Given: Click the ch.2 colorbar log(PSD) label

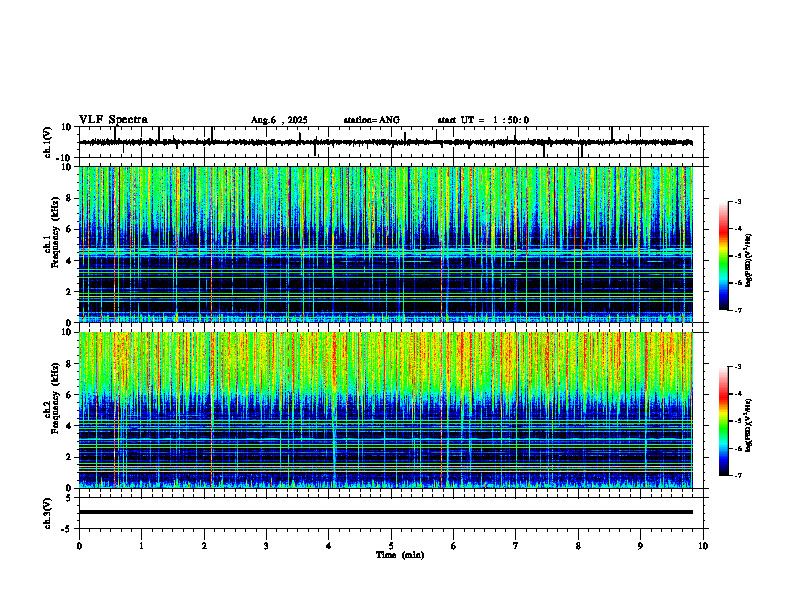Looking at the screenshot, I should (749, 425).
